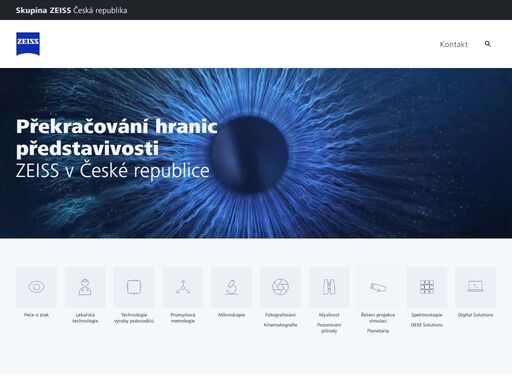The image size is (512, 384).
Task: Open the 'Péče o zrak' text link
Action: [x=36, y=315]
